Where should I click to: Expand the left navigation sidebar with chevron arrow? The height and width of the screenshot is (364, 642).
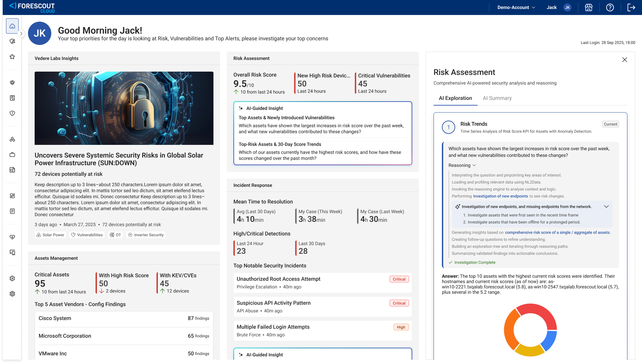[21, 34]
